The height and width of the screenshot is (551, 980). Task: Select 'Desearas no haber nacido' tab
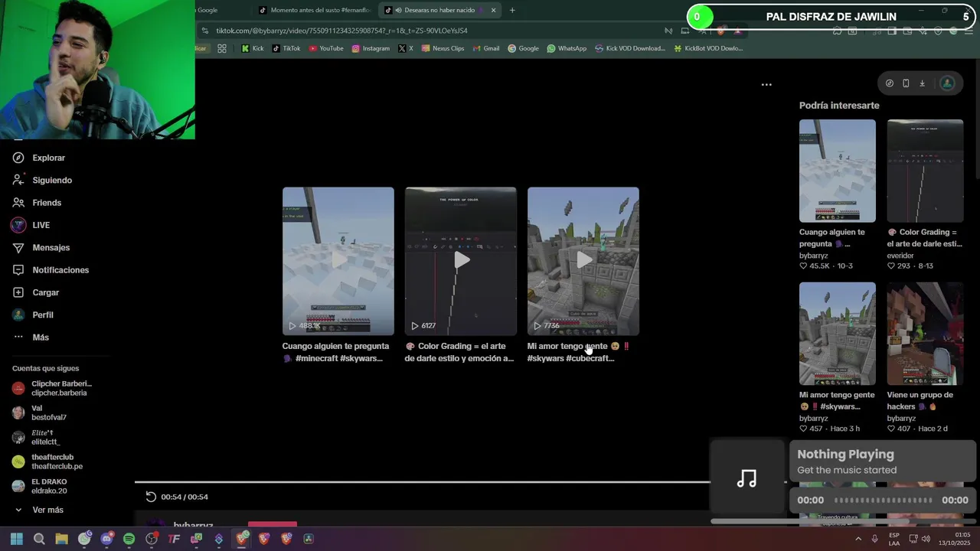[x=439, y=10]
